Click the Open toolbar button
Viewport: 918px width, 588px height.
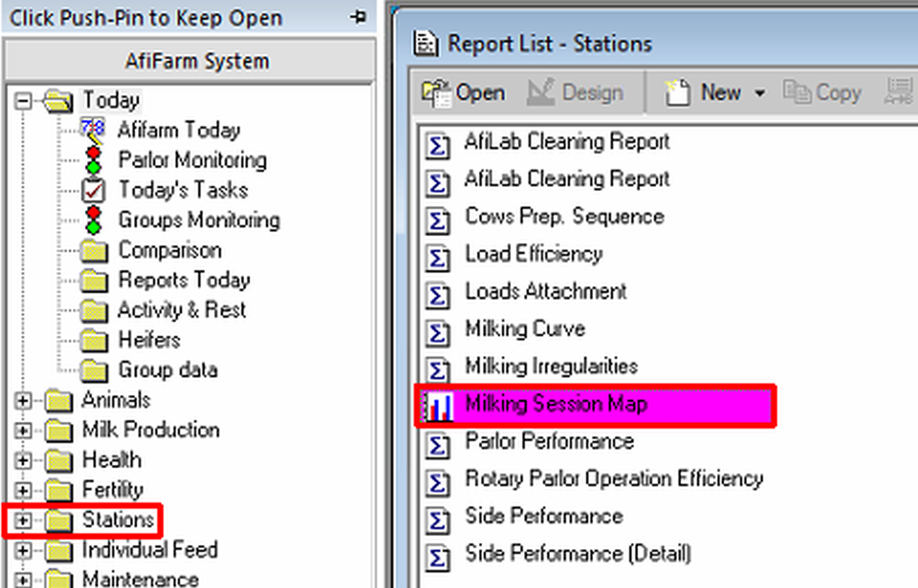[x=464, y=93]
